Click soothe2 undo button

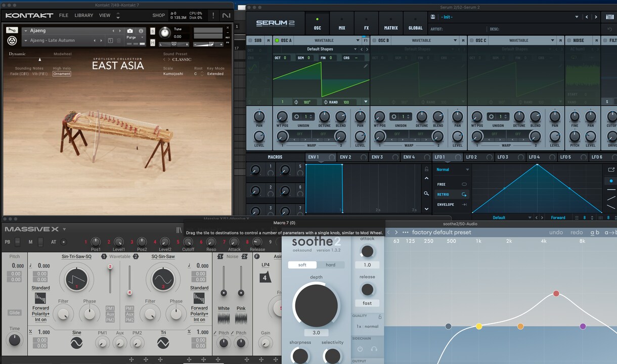click(x=556, y=233)
